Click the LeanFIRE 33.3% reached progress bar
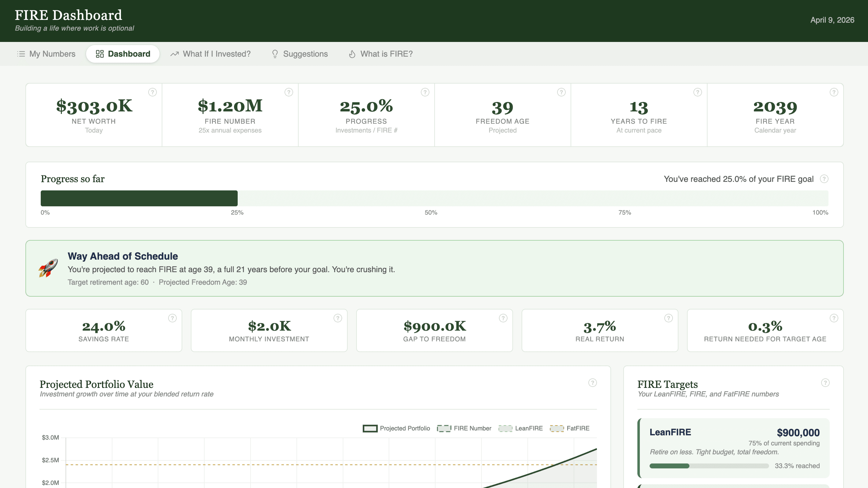Viewport: 868px width, 488px height. pos(709,466)
